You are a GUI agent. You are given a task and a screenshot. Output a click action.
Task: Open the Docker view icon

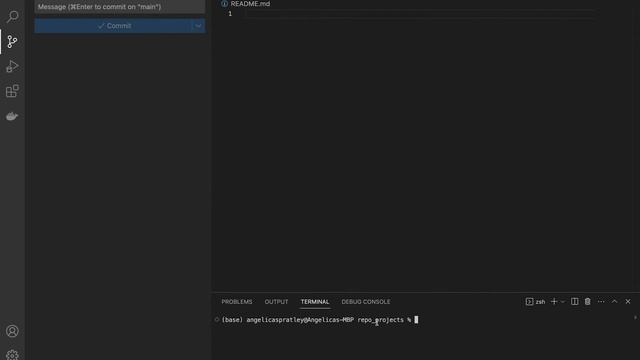point(12,116)
